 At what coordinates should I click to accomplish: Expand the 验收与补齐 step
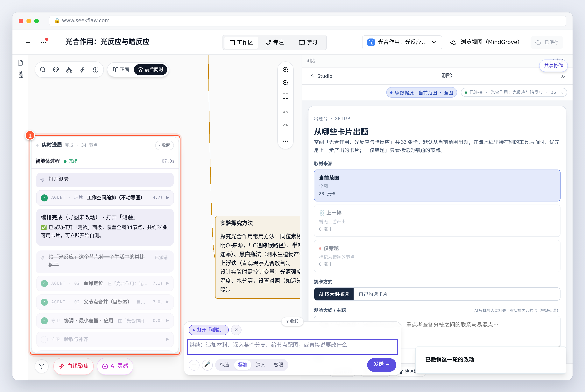coord(105,339)
